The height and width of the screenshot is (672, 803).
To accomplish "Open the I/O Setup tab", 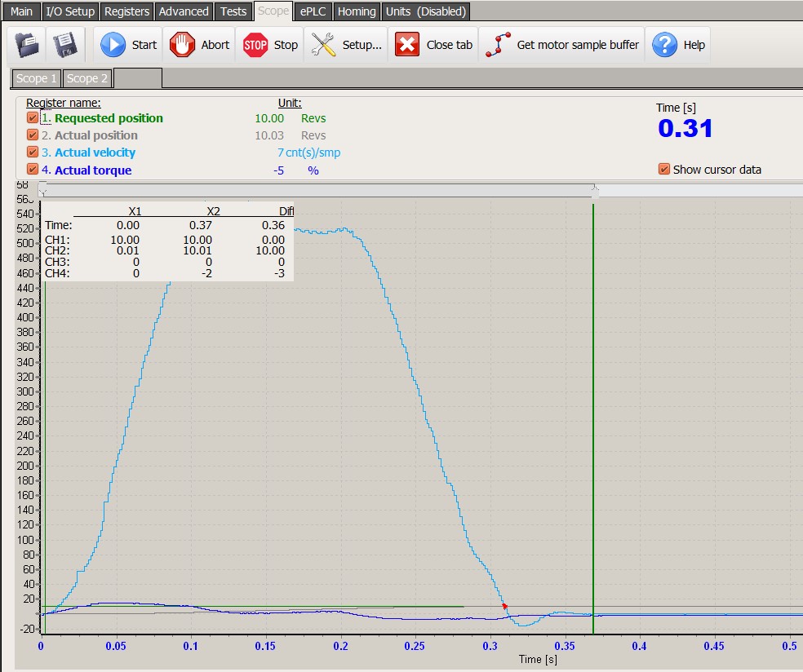I will 70,11.
